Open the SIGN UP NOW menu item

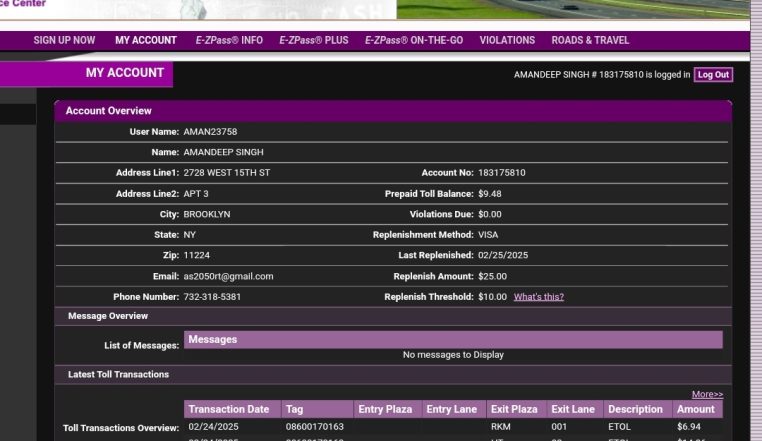(x=64, y=40)
